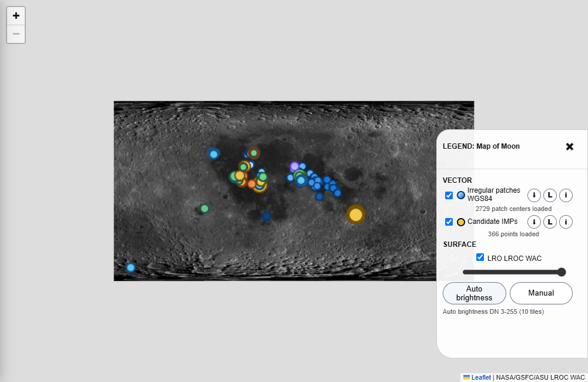Uncheck the Candidate IMPs layer
The image size is (588, 382).
coord(449,222)
